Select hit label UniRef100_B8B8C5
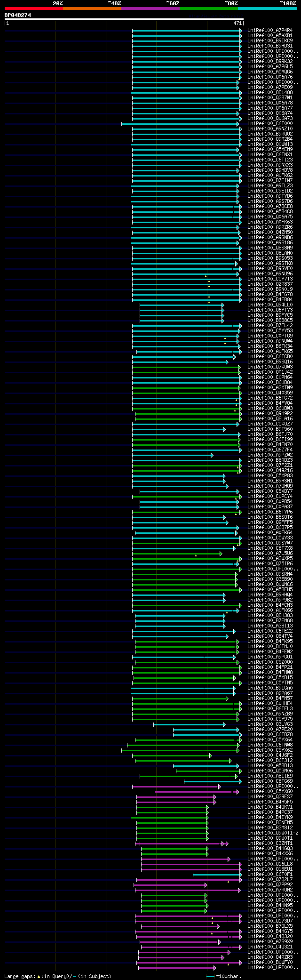Viewport: 301px width, 980px height. (x=270, y=320)
